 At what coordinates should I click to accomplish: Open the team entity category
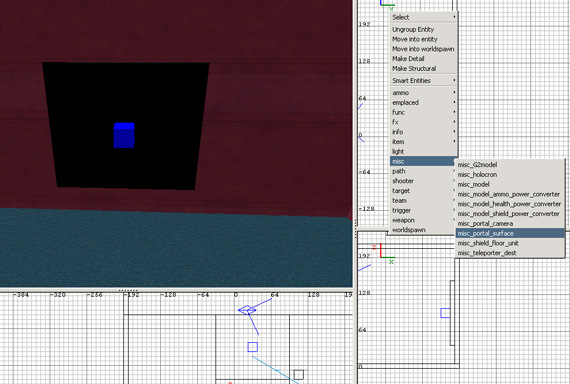click(x=422, y=201)
